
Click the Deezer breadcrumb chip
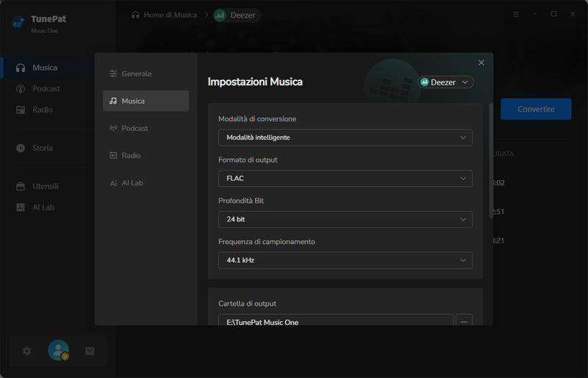click(x=236, y=15)
